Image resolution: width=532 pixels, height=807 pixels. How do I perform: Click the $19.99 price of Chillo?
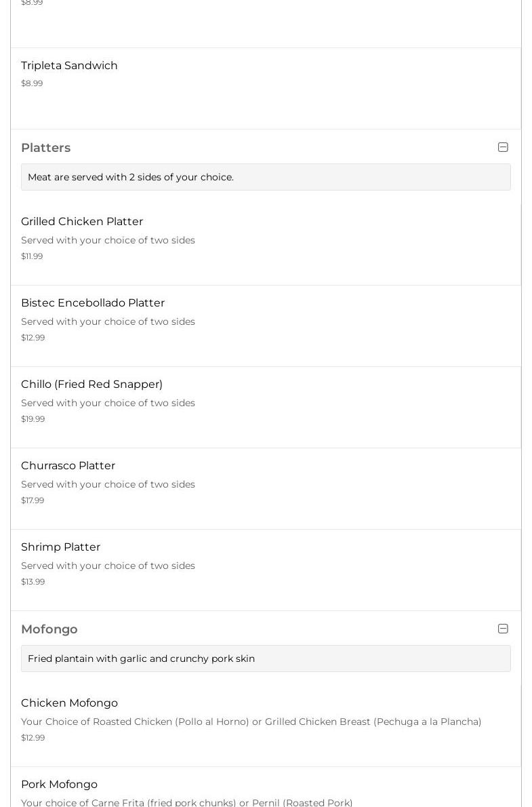pyautogui.click(x=33, y=419)
